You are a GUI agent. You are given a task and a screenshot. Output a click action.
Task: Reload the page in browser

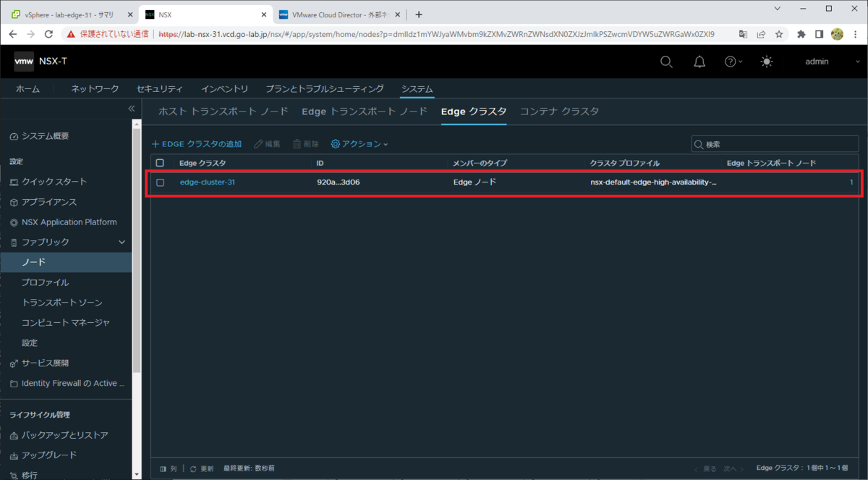coord(49,34)
